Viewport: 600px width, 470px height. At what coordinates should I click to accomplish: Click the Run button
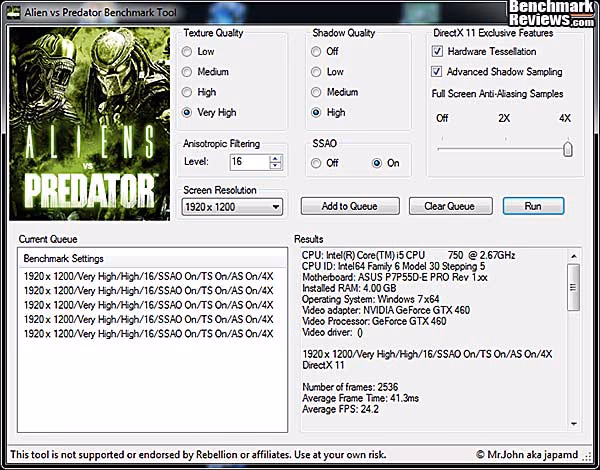click(x=533, y=206)
